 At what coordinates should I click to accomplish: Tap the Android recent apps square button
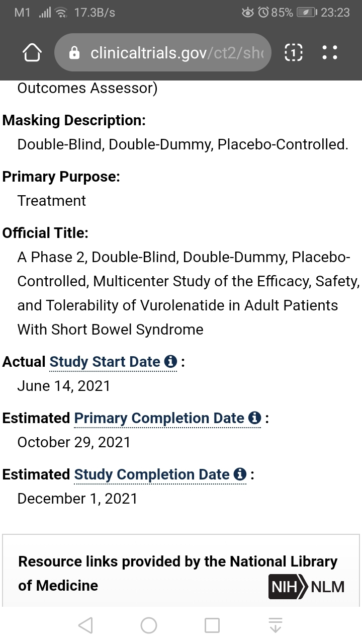(212, 625)
